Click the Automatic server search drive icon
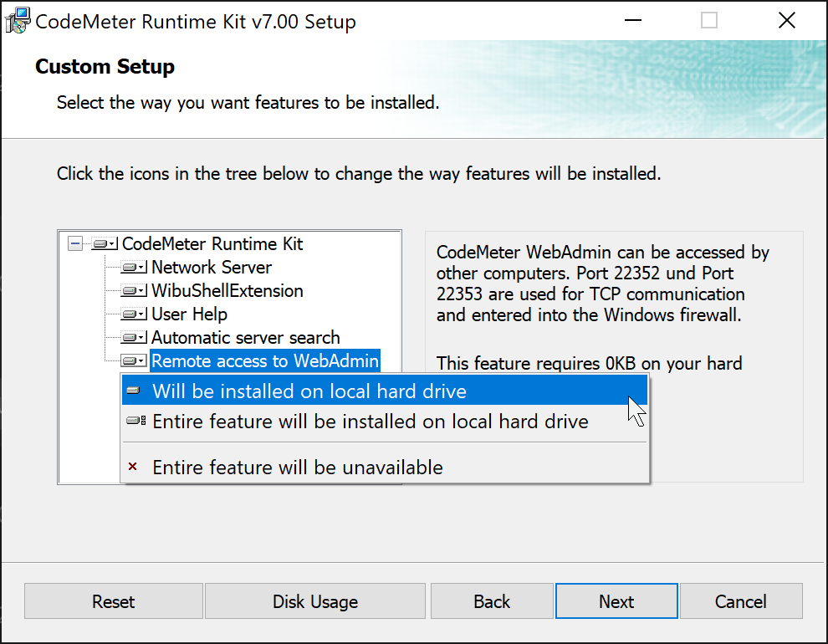Screen dimensions: 828x644 (x=134, y=338)
